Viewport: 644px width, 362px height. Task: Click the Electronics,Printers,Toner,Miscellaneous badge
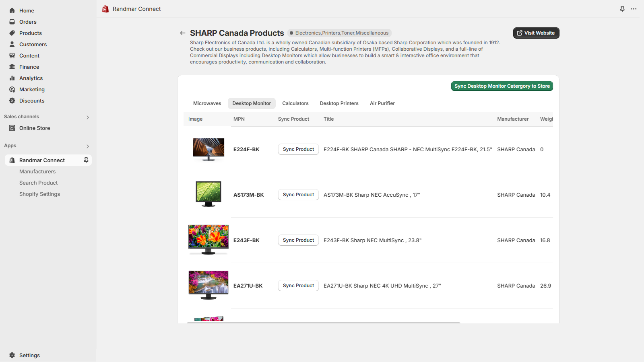pos(339,33)
